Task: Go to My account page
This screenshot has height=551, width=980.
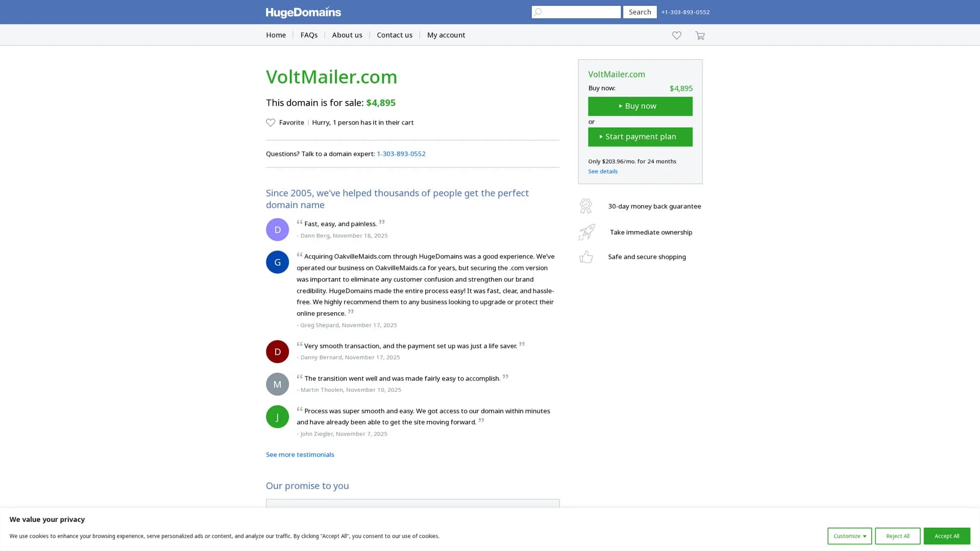Action: click(x=446, y=35)
